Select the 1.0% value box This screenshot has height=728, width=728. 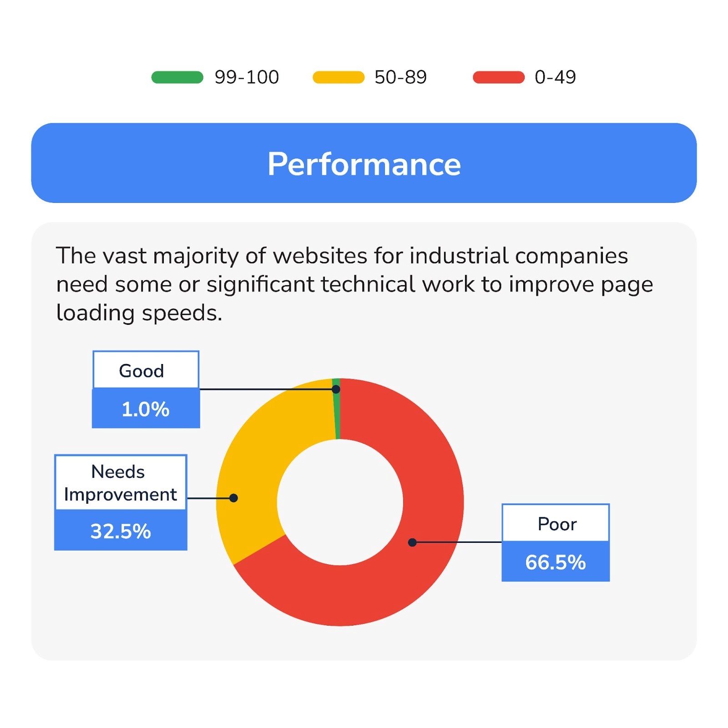[x=146, y=409]
